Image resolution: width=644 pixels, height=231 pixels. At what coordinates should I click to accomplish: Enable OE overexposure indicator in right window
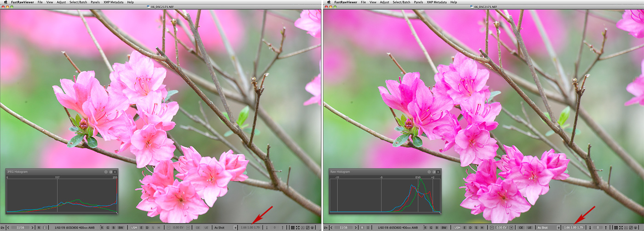pos(521,227)
